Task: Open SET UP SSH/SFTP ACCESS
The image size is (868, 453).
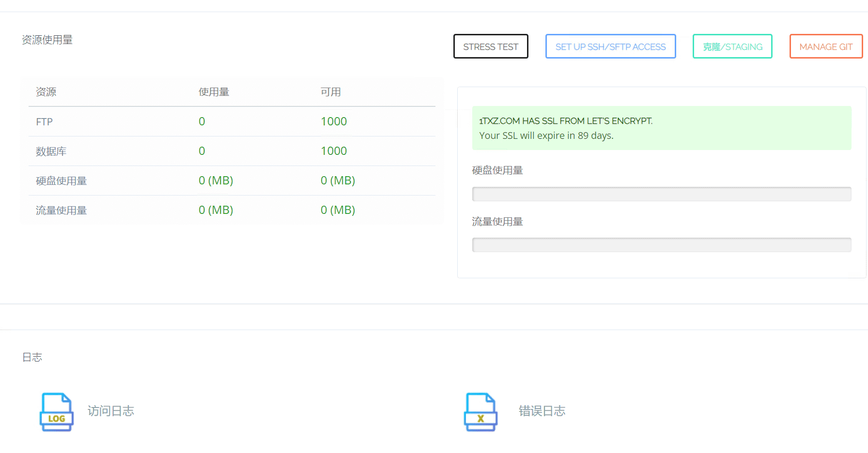Action: [610, 46]
